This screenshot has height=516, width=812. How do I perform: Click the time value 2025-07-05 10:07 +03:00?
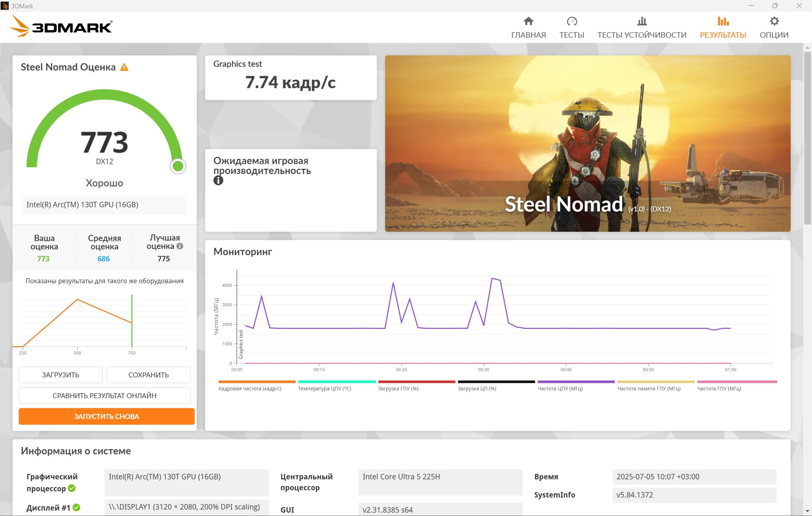694,477
